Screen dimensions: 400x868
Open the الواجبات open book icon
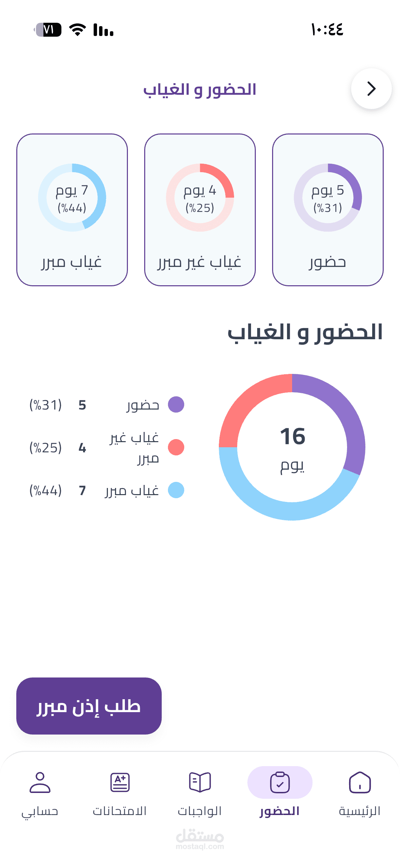click(200, 782)
